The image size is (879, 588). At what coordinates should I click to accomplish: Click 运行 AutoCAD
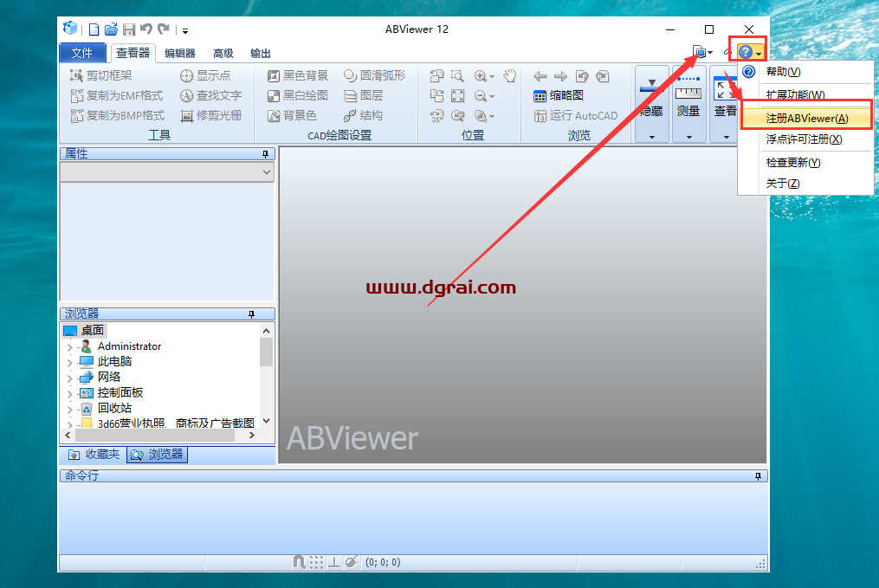click(576, 115)
